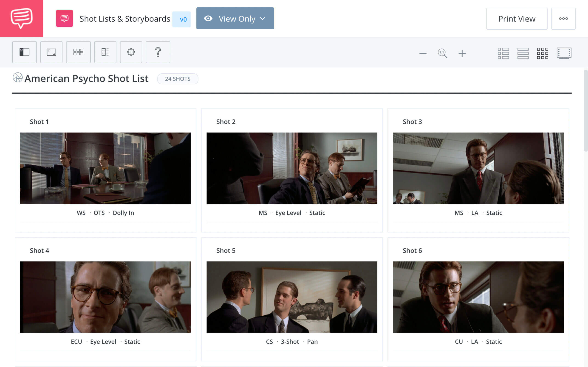Viewport: 588px width, 367px height.
Task: Toggle the View Only dropdown
Action: 235,19
